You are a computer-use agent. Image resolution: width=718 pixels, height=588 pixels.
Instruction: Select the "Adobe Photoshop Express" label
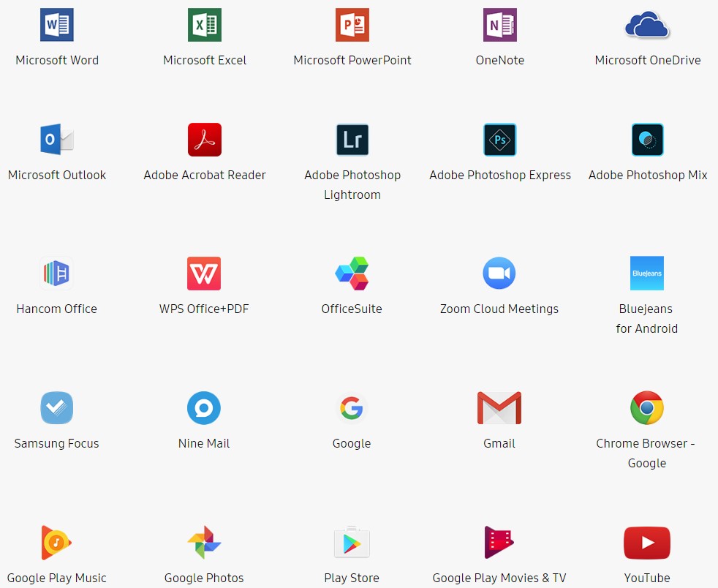[x=500, y=175]
